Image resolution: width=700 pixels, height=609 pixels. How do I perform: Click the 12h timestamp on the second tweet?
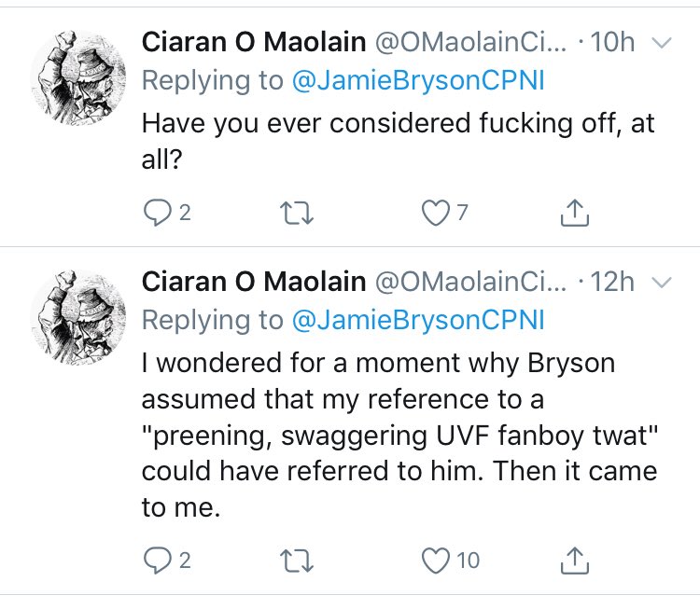pyautogui.click(x=613, y=281)
